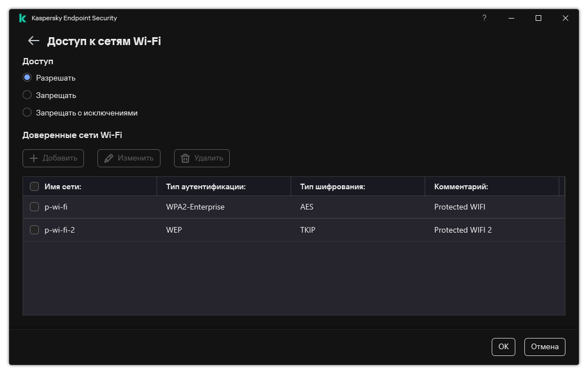This screenshot has height=374, width=588.
Task: Click the Protected WIFI 2 comment cell
Action: click(463, 230)
